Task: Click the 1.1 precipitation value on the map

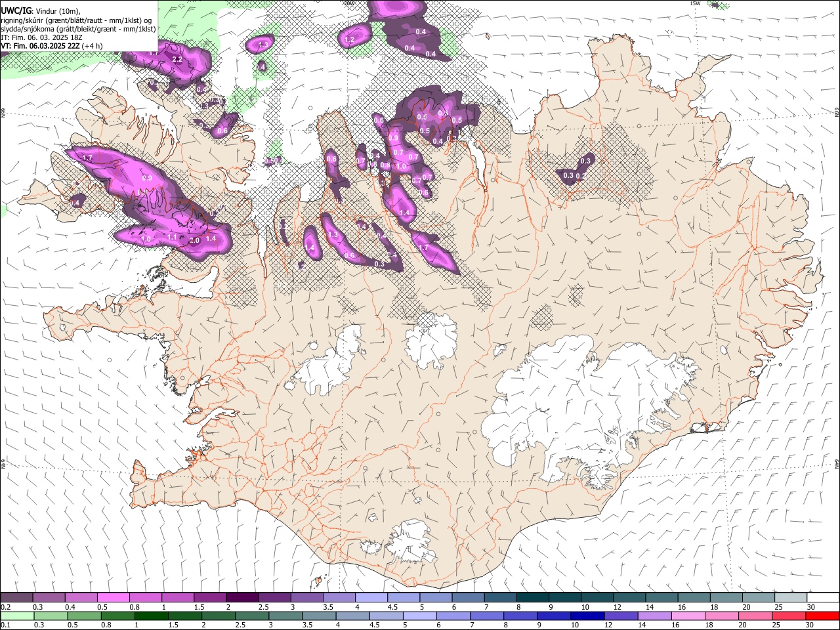Action: click(172, 236)
